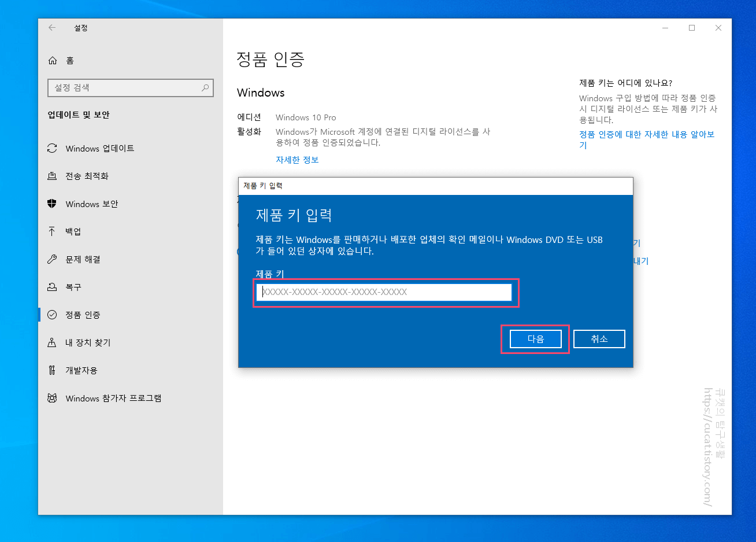Screen dimensions: 756x542
Task: Click the 백업 upload arrow icon
Action: click(52, 231)
